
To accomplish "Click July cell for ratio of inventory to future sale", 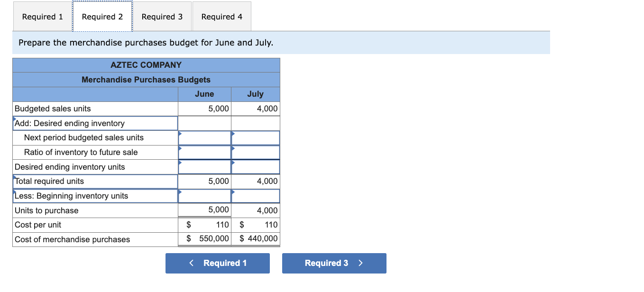I will point(255,152).
